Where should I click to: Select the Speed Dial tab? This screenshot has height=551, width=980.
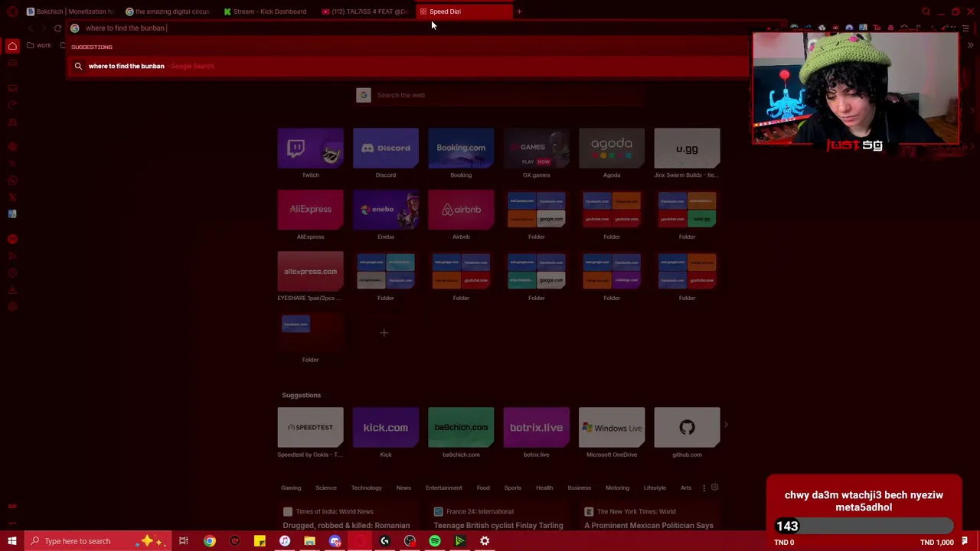(462, 11)
